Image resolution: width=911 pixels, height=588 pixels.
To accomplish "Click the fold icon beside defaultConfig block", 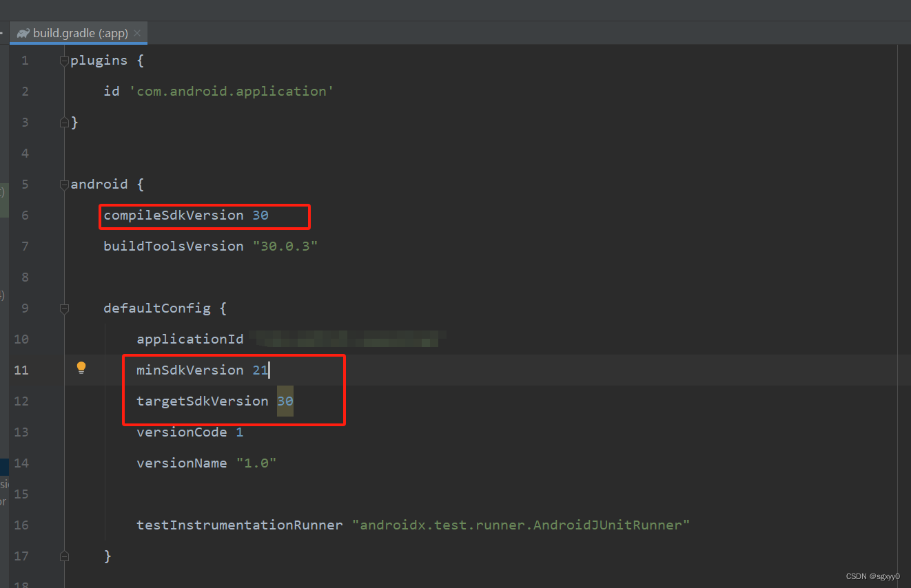I will click(63, 309).
